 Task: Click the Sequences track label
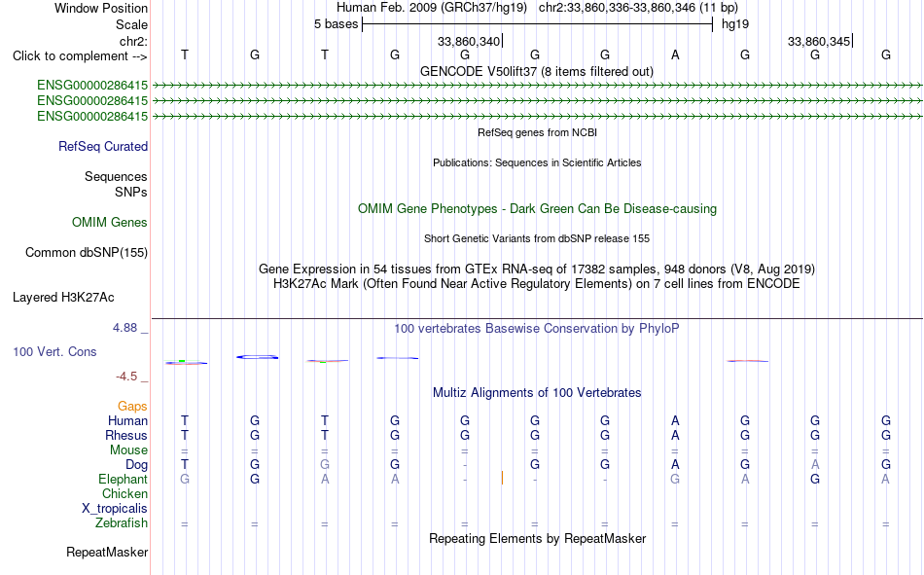(x=116, y=176)
